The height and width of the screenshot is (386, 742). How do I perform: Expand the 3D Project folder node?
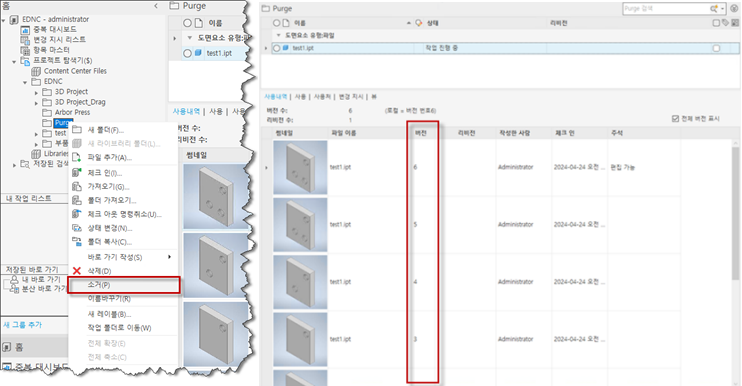36,92
